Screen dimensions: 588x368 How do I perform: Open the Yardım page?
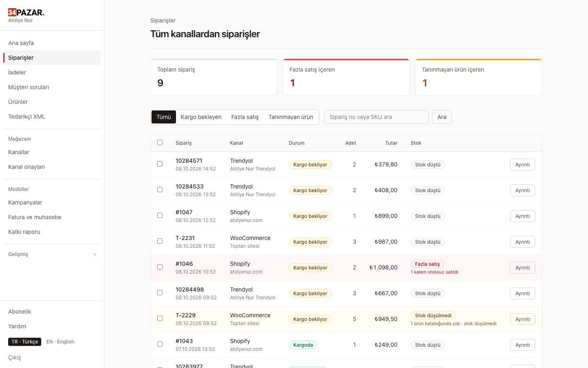(x=52, y=326)
